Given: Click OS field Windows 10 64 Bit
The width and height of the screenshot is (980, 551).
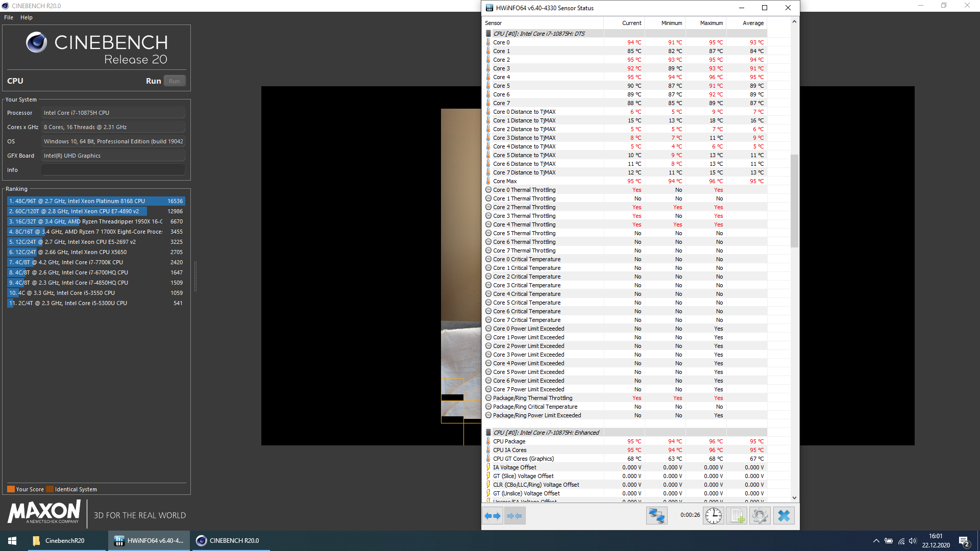Looking at the screenshot, I should point(113,141).
